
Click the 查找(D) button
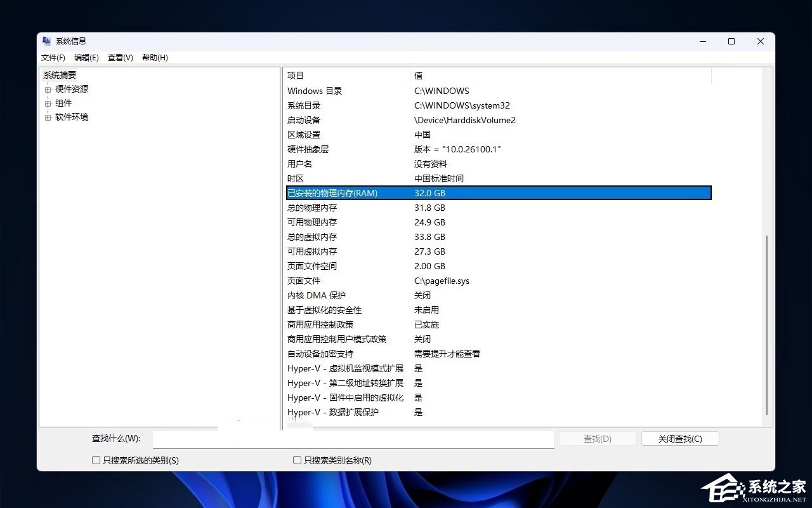pyautogui.click(x=597, y=438)
